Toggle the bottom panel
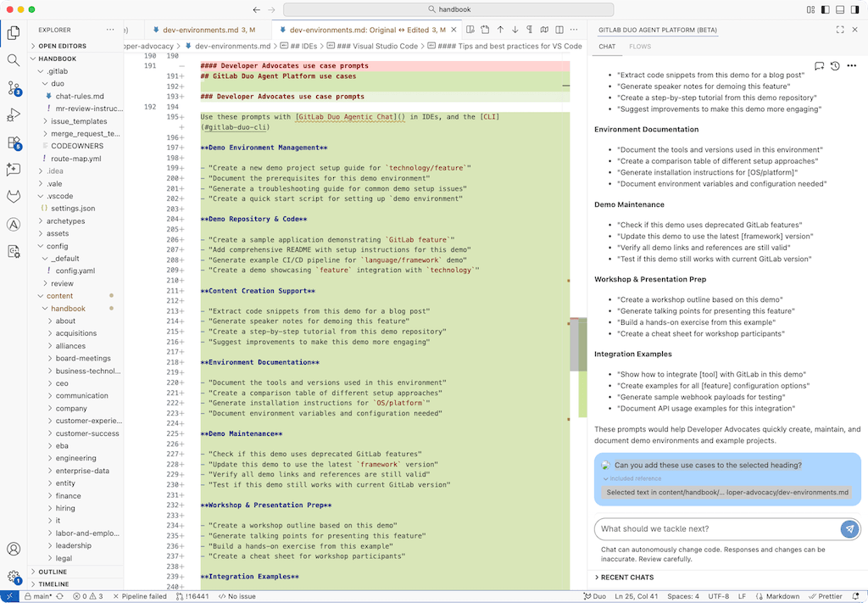Image resolution: width=868 pixels, height=603 pixels. click(x=840, y=9)
